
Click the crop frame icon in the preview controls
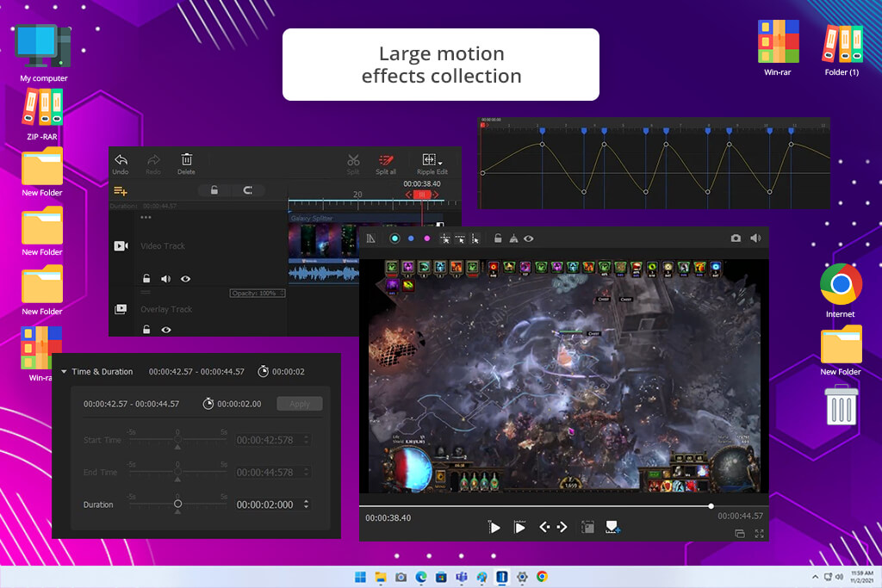point(587,527)
